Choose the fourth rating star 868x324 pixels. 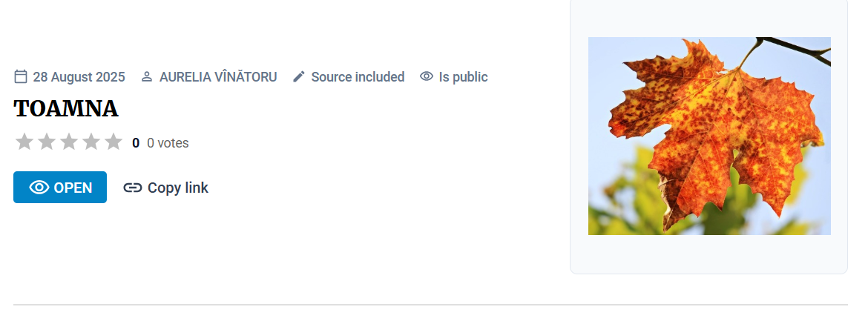[x=91, y=142]
